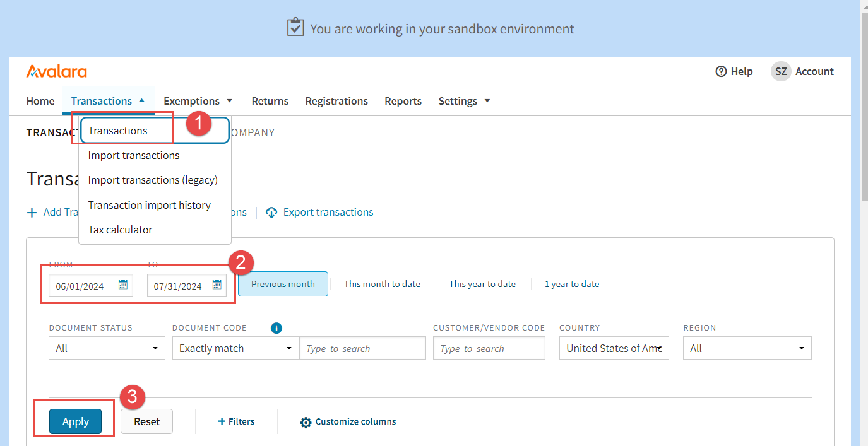Select Tax calculator menu item
This screenshot has height=446, width=868.
point(155,230)
